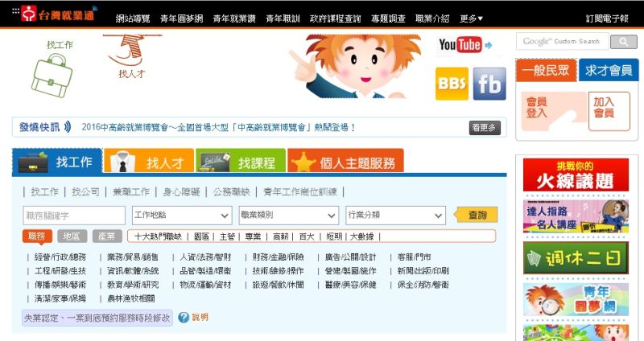This screenshot has width=644, height=341.
Task: Select the 求才會員 member tab
Action: coord(609,70)
